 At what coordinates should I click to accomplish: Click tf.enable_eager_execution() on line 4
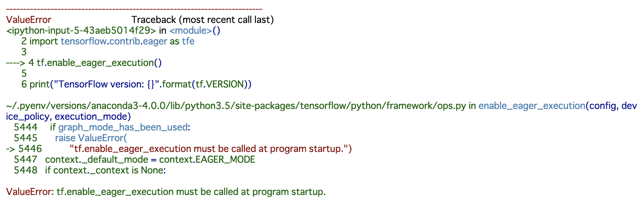coord(99,63)
